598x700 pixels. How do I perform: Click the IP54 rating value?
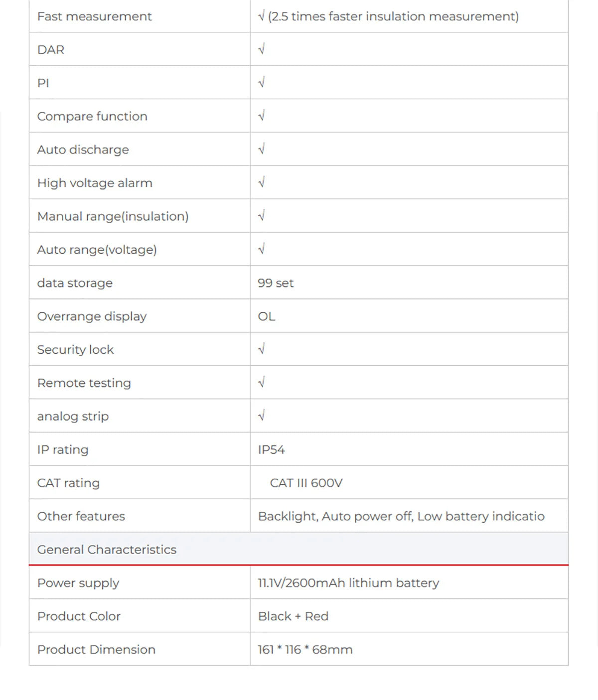coord(271,449)
